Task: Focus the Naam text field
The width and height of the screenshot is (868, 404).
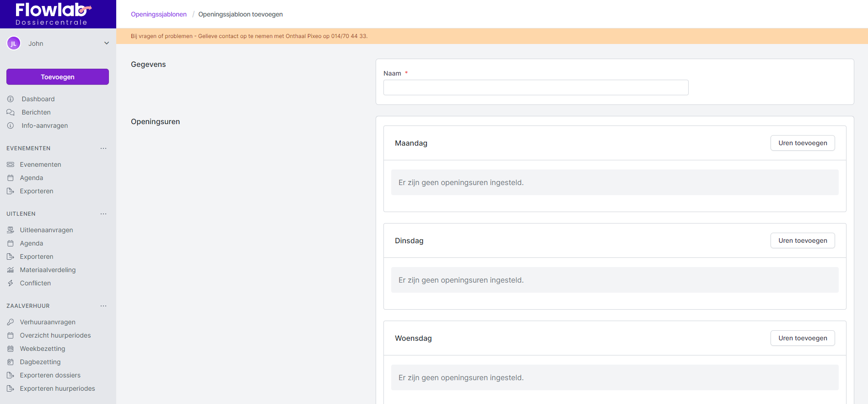Action: pos(536,87)
